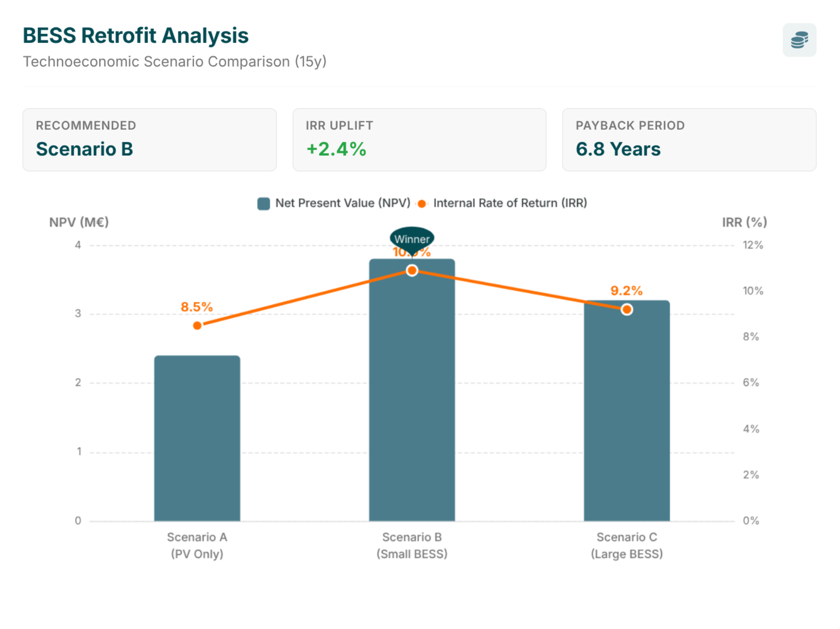Click the Scenario C IRR data point
This screenshot has width=840, height=629.
coord(626,309)
